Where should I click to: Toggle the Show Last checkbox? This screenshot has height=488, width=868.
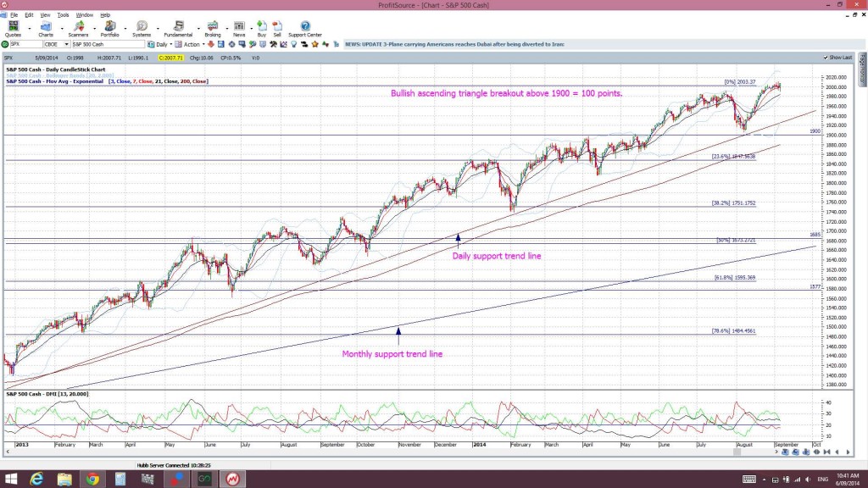pyautogui.click(x=825, y=58)
